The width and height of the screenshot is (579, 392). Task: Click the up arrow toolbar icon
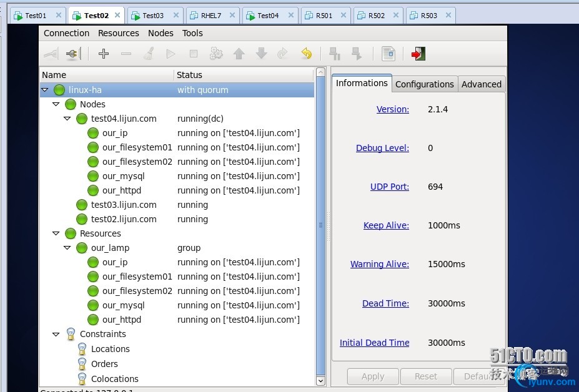click(x=239, y=54)
